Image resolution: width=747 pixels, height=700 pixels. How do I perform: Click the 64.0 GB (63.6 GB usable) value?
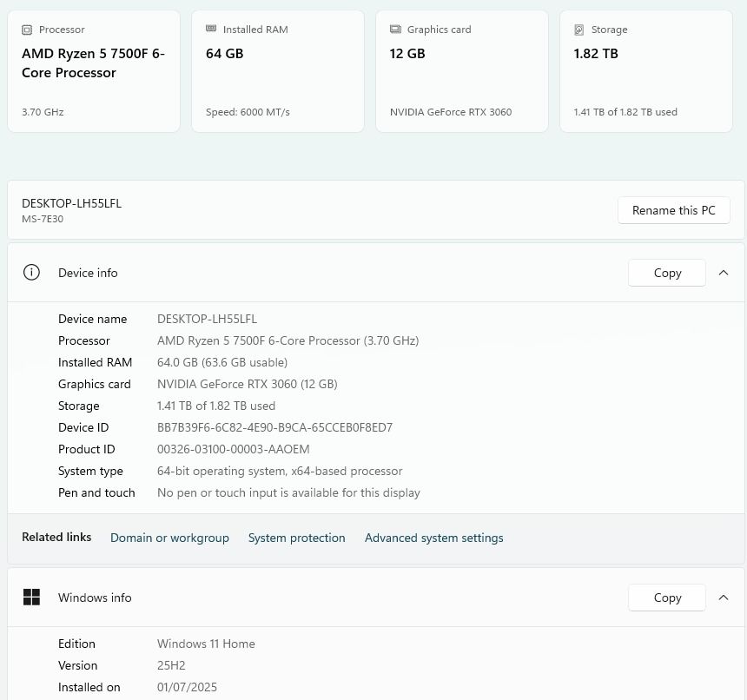tap(222, 362)
